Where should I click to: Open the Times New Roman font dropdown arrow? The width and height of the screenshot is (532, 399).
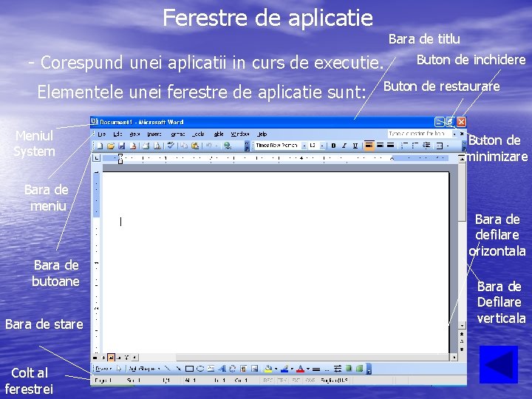click(x=304, y=146)
